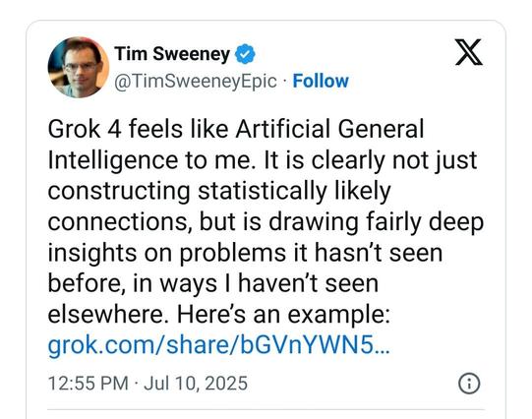Open the tweet info circle icon

click(x=469, y=384)
